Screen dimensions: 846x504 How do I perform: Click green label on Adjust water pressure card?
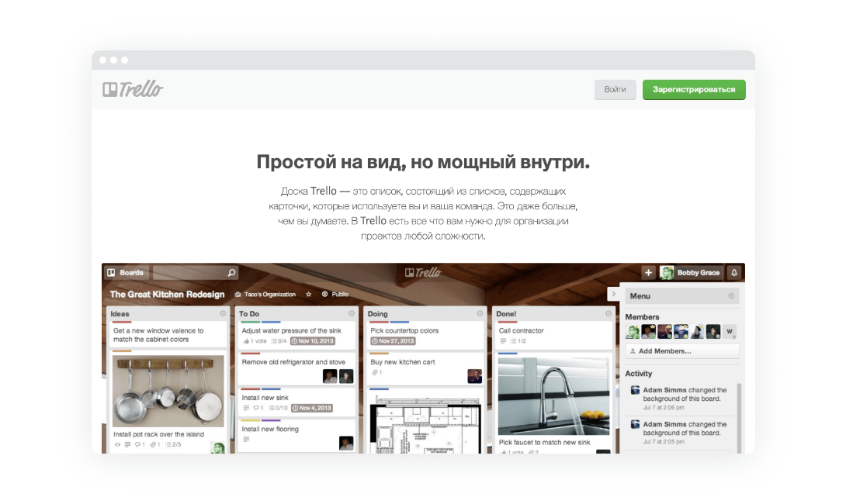(x=251, y=323)
